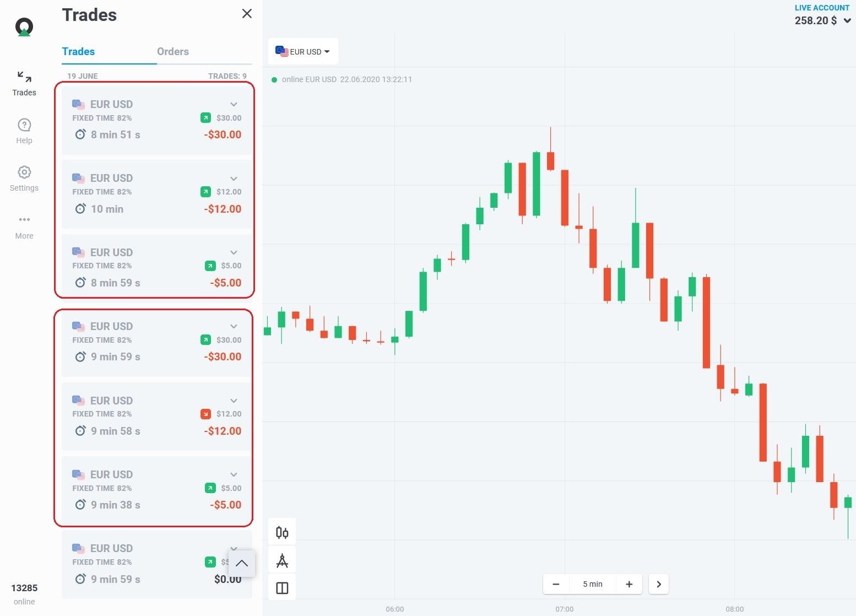The height and width of the screenshot is (616, 856).
Task: Click the timer icon for 9 min 38 s
Action: tap(80, 505)
